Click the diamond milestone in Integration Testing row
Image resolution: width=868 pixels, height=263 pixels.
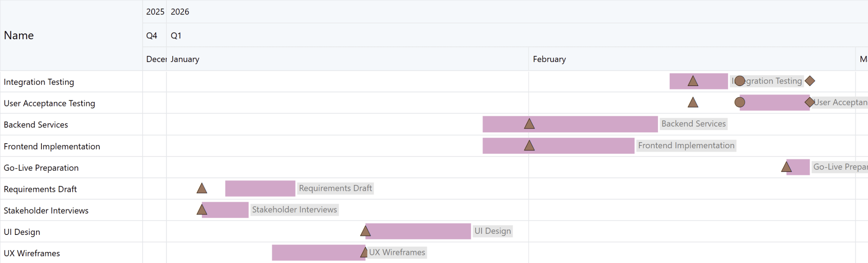pyautogui.click(x=810, y=81)
